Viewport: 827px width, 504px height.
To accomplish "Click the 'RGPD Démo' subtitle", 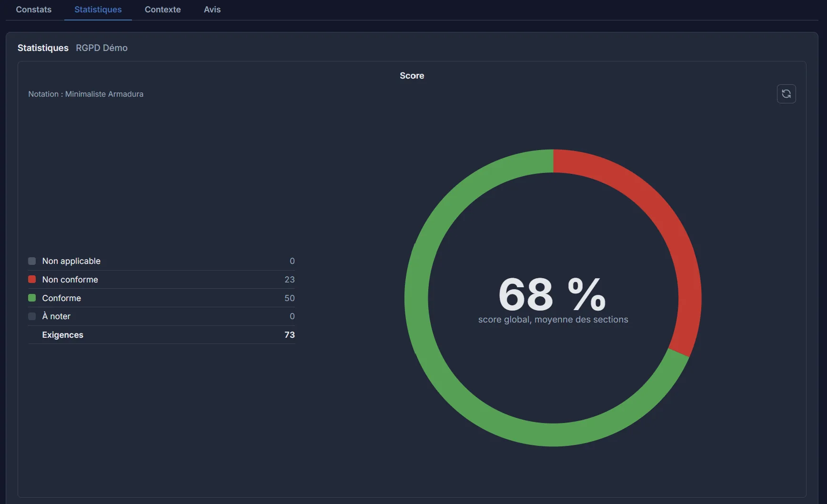I will [x=102, y=48].
